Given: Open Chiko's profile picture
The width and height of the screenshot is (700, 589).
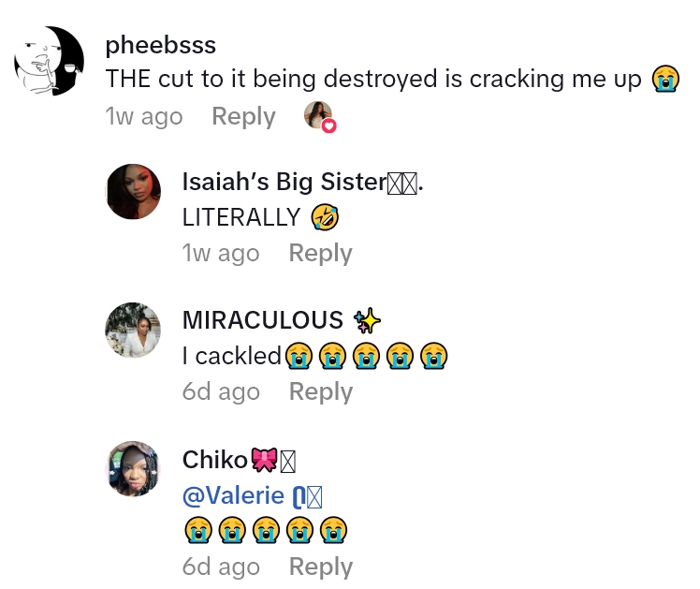Looking at the screenshot, I should [134, 468].
